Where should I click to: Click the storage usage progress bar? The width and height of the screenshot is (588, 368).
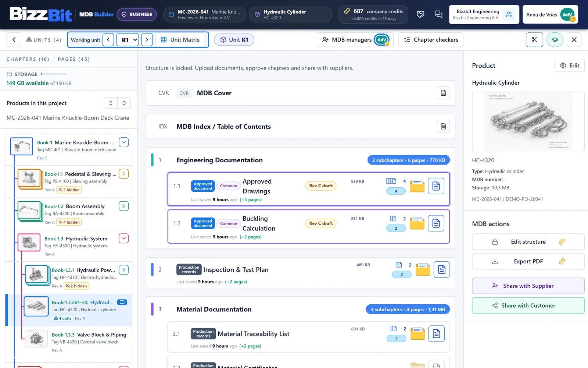(54, 74)
